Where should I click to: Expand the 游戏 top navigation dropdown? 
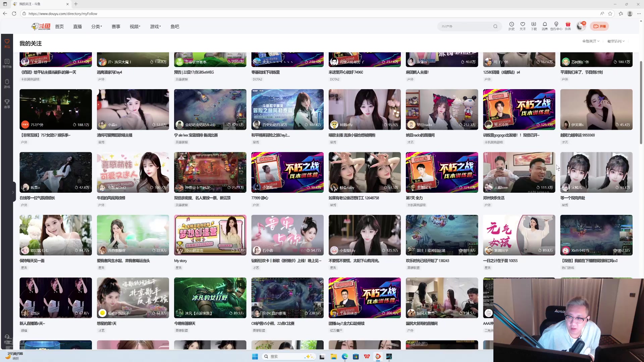(155, 26)
